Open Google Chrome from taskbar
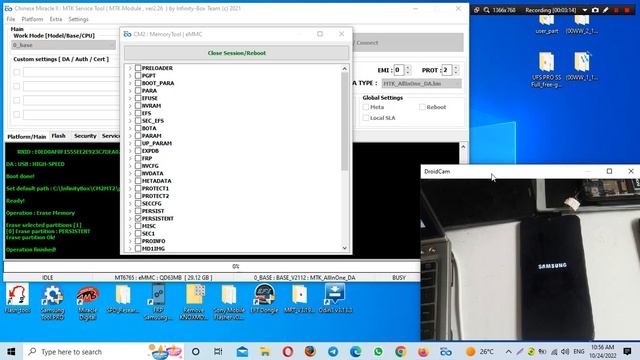 pos(401,351)
